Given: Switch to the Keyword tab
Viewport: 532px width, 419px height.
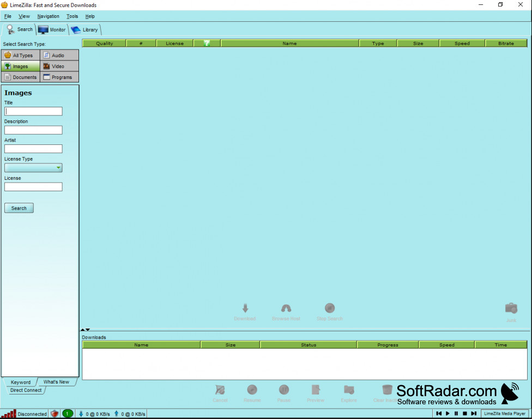Looking at the screenshot, I should click(x=21, y=382).
